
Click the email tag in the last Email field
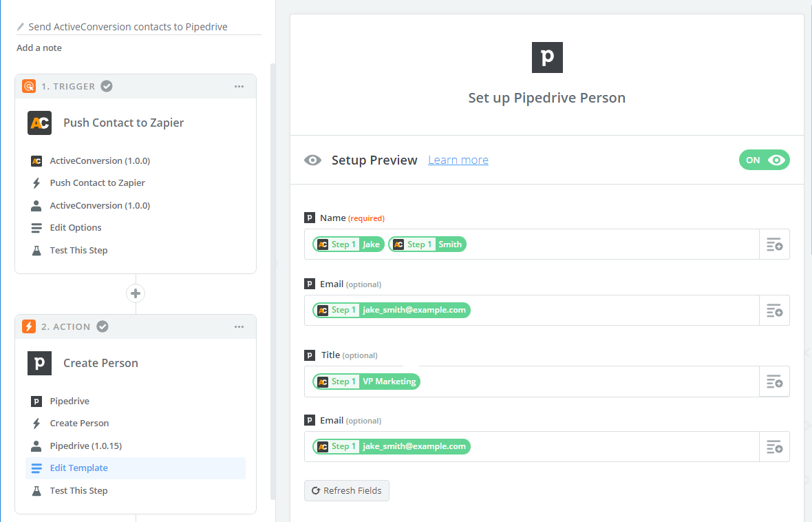(x=392, y=446)
